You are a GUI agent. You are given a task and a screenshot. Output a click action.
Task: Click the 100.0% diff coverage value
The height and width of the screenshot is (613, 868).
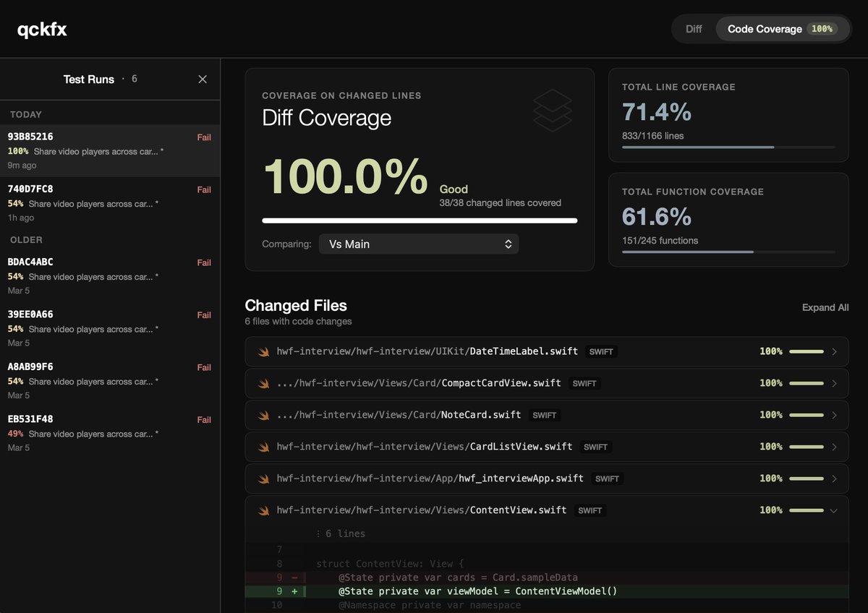346,177
